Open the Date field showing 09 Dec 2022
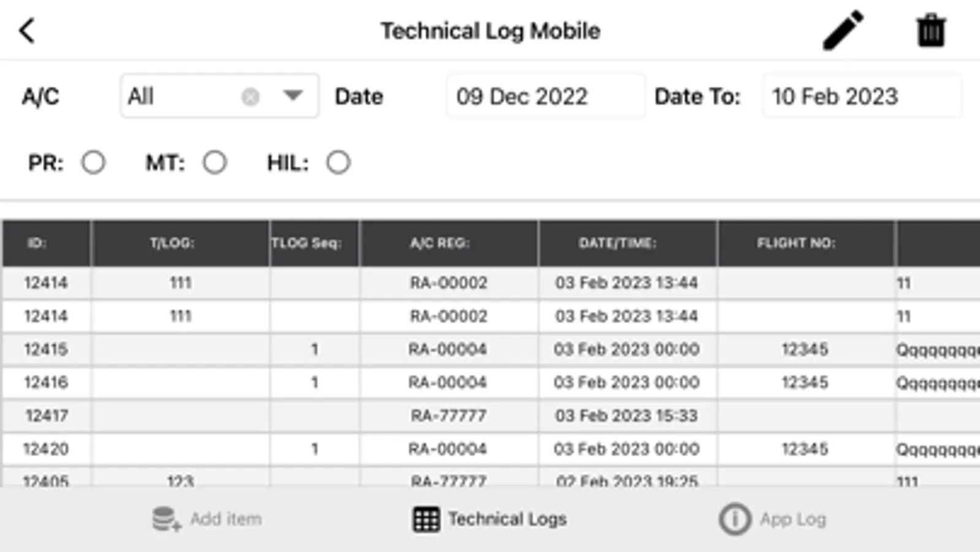Image resolution: width=980 pixels, height=552 pixels. [545, 96]
